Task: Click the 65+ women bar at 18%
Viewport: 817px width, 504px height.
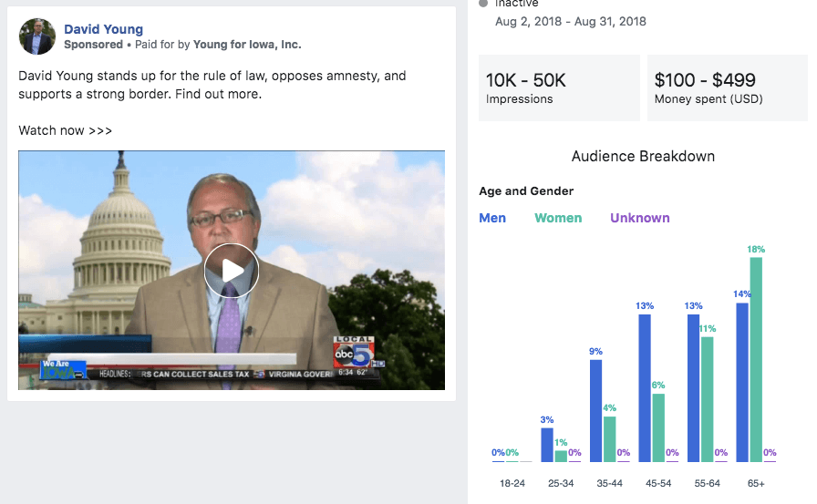Action: (756, 360)
